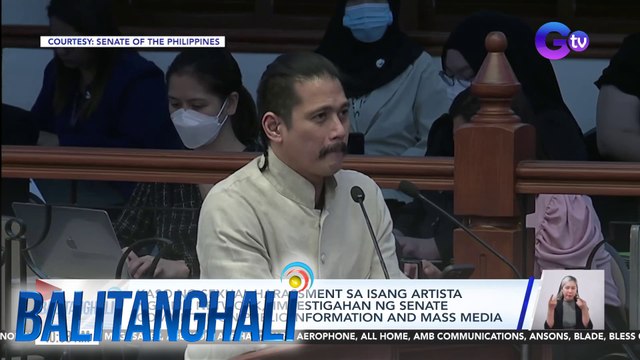Viewport: 640px width, 360px height.
Task: Click the headline text 'INFORMATION AND MASS MEDIA'
Action: pyautogui.click(x=400, y=317)
